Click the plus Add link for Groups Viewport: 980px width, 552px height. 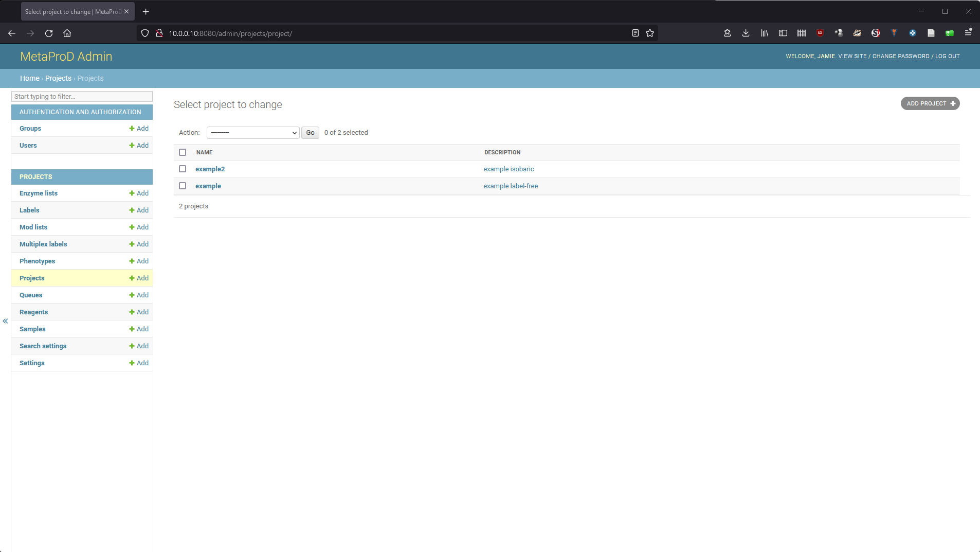tap(139, 129)
